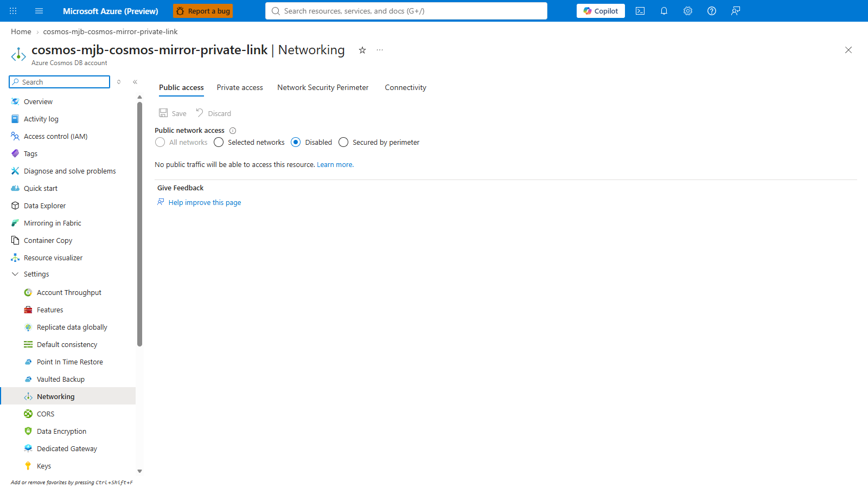This screenshot has width=868, height=488.
Task: Open the Connectivity tab
Action: [x=406, y=87]
